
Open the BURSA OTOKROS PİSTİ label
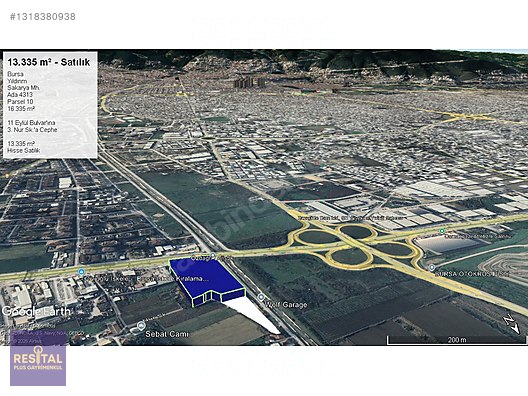pos(473,274)
